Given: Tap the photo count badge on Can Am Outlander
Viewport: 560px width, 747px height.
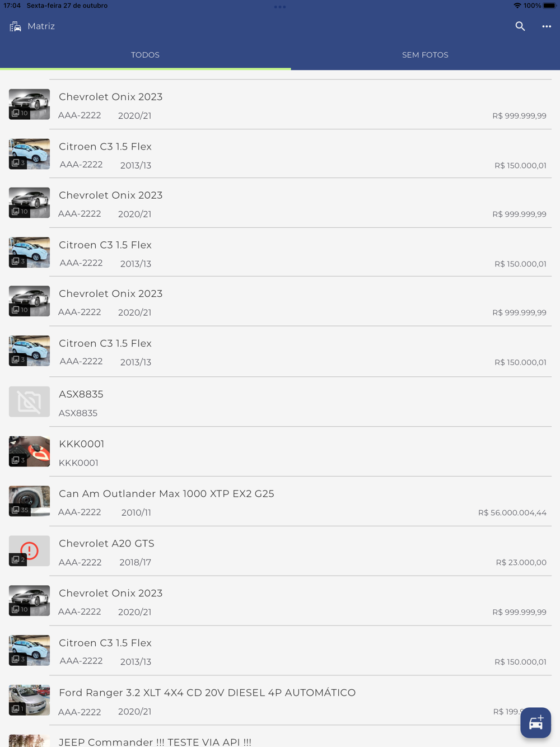Looking at the screenshot, I should 20,510.
